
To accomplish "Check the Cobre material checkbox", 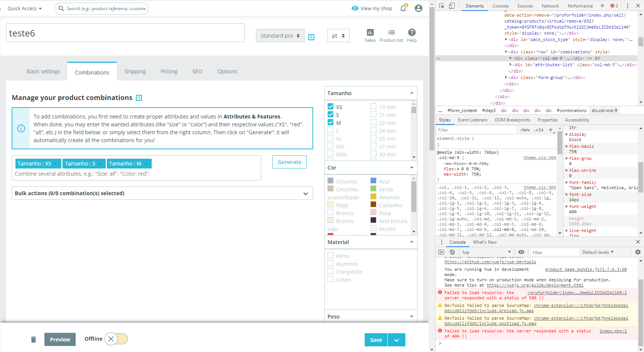I will pyautogui.click(x=330, y=279).
